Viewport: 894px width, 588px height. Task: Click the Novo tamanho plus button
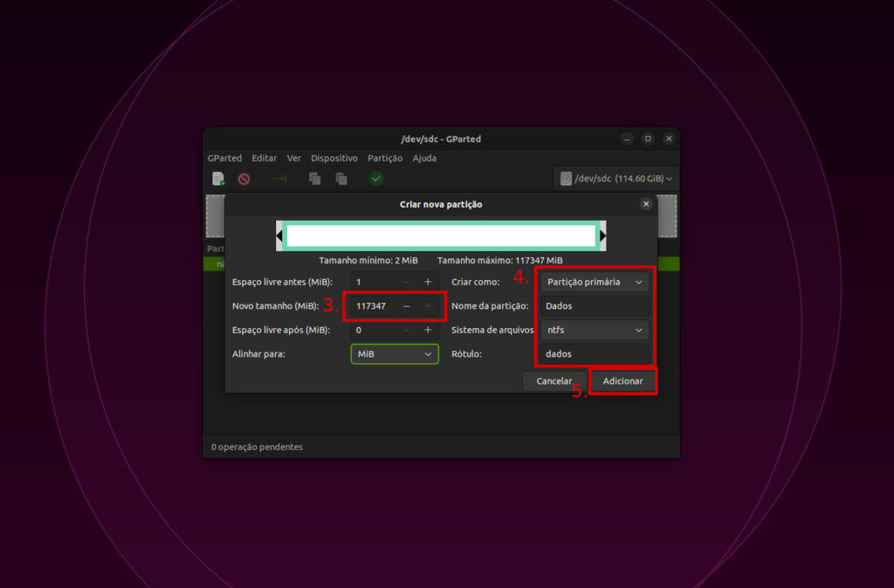point(428,306)
